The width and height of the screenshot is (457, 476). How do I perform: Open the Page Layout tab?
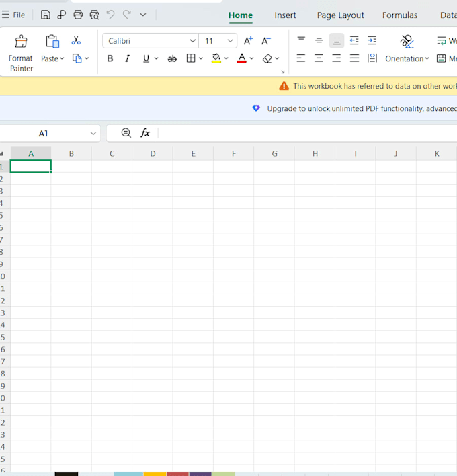(x=340, y=15)
